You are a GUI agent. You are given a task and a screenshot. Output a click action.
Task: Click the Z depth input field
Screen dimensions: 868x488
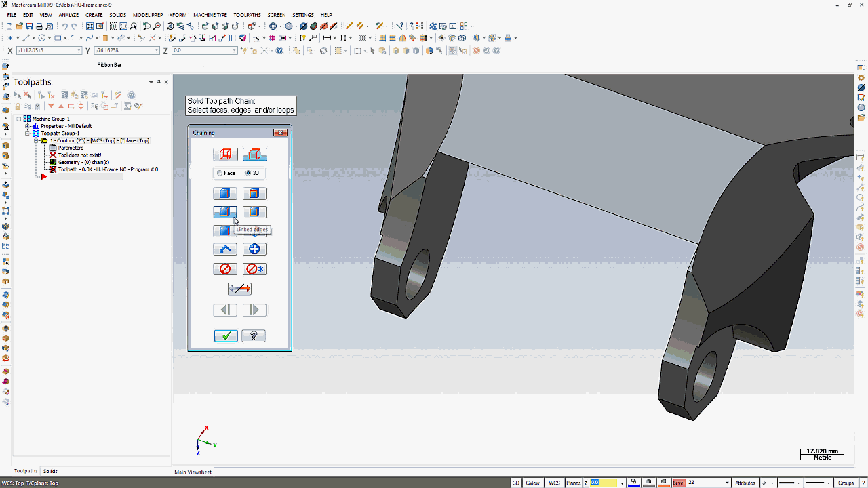[604, 483]
